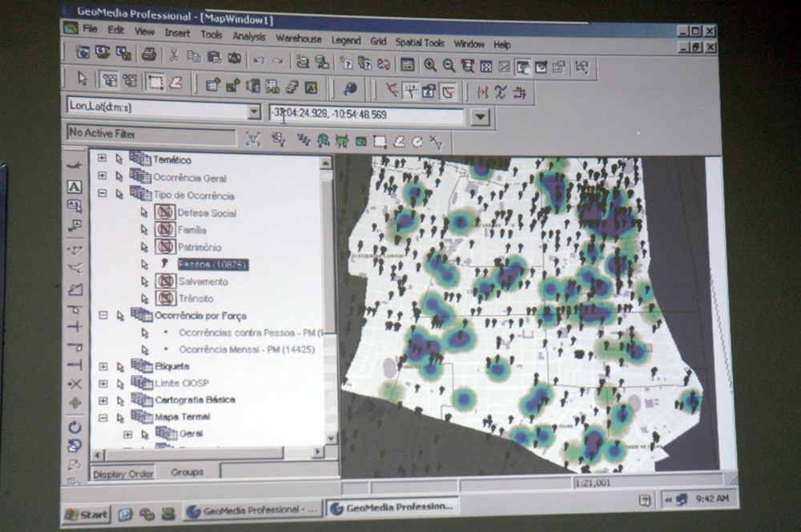Expand the Etiqueta legend group

(x=103, y=366)
